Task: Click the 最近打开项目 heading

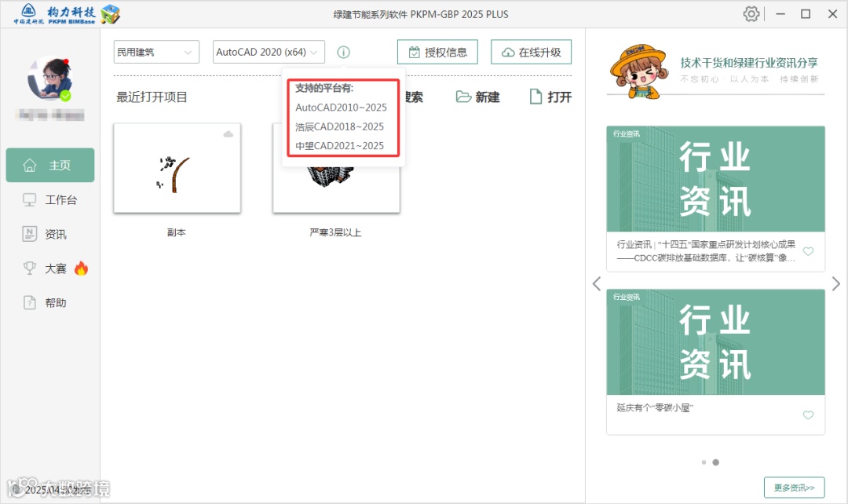Action: [152, 97]
